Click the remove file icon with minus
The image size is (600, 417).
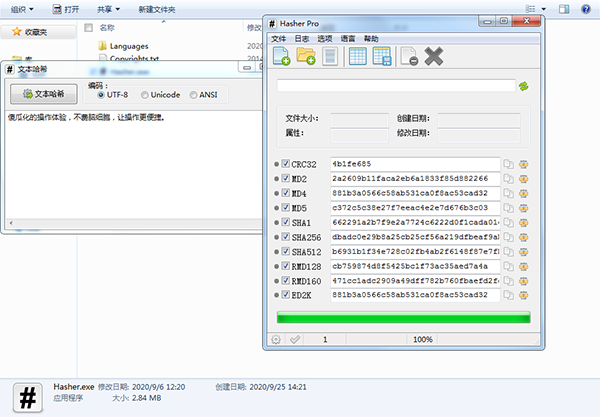409,58
